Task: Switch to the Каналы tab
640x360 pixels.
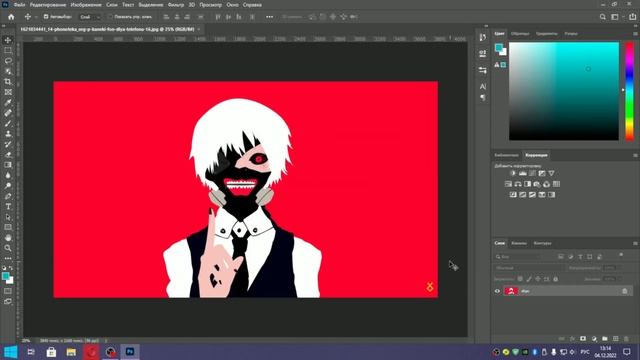Action: 519,243
